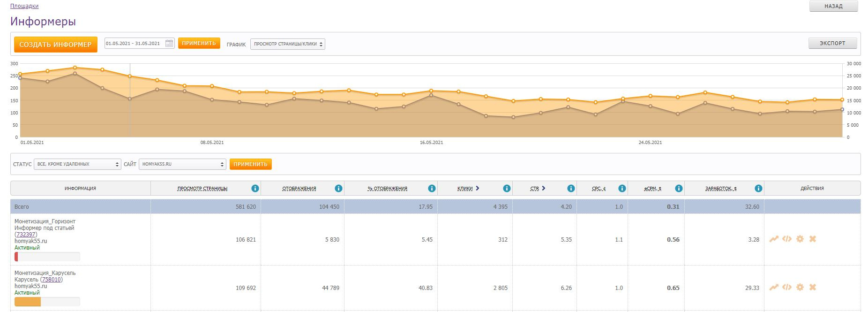Screen dimensions: 868x312
Task: Click earnings value 29.33 in Карусель row
Action: click(x=752, y=288)
